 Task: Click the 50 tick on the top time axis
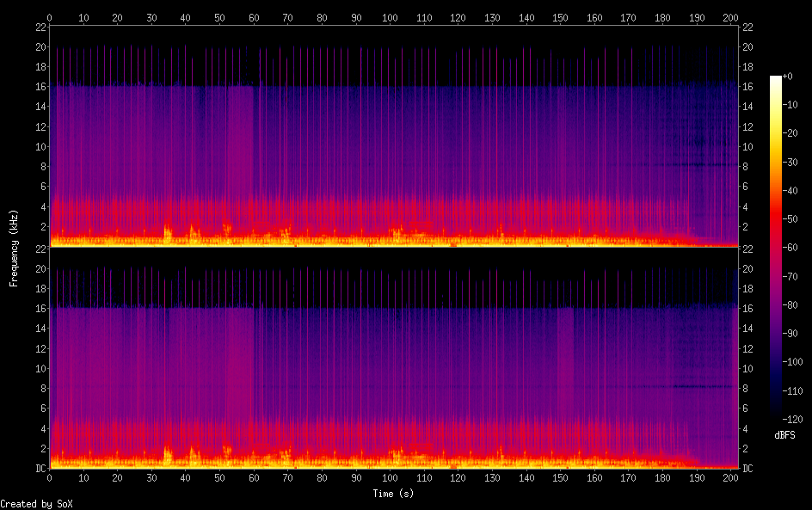(219, 16)
